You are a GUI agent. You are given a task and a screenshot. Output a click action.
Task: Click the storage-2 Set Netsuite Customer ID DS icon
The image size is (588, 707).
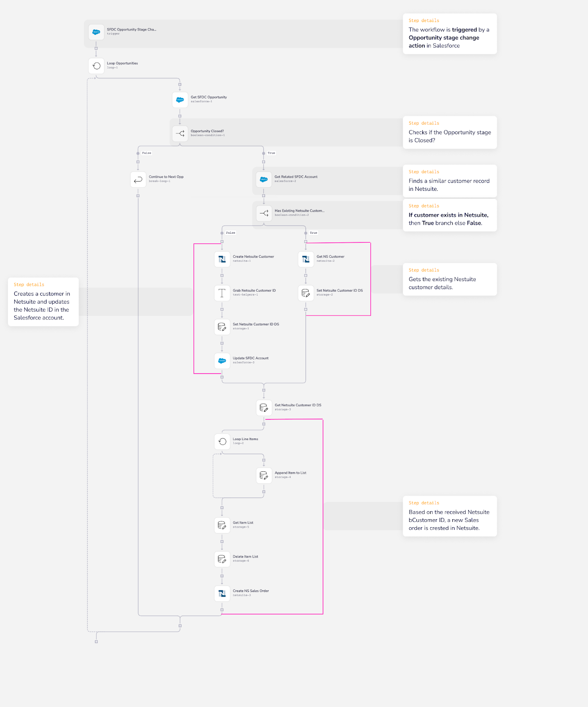tap(305, 293)
